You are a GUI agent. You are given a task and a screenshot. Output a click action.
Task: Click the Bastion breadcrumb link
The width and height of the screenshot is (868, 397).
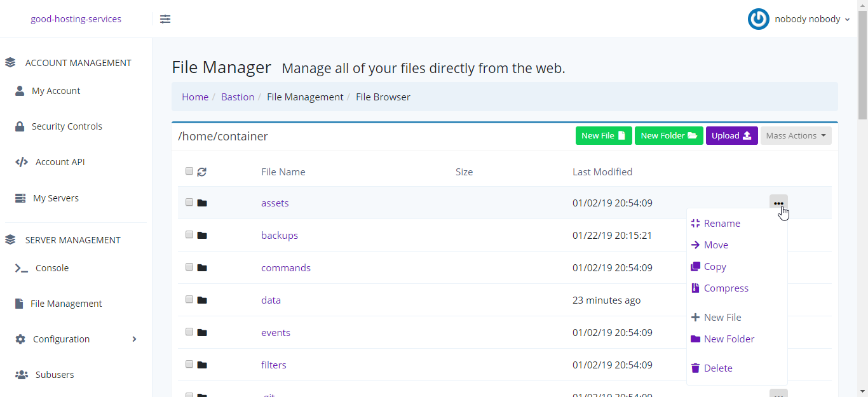pos(238,97)
